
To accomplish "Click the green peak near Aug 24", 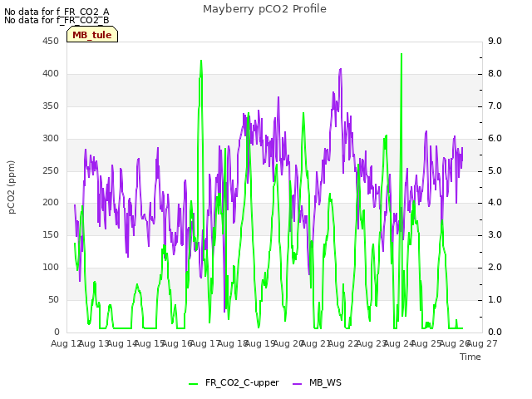I will [x=401, y=54].
